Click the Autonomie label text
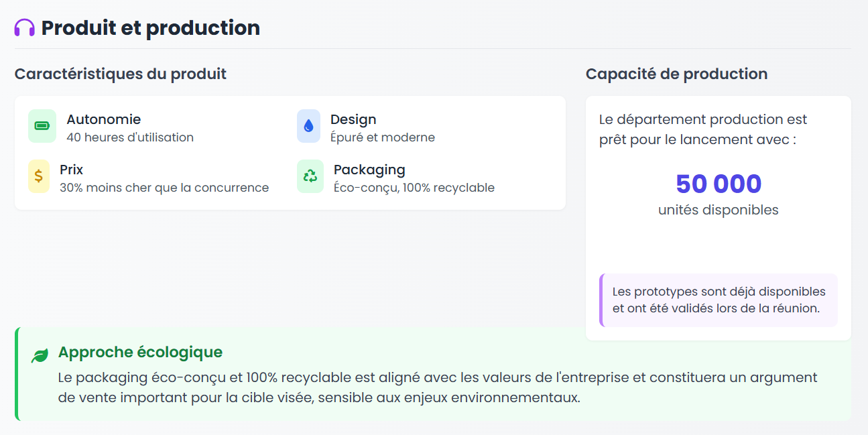Viewport: 868px width, 435px height. click(x=103, y=119)
